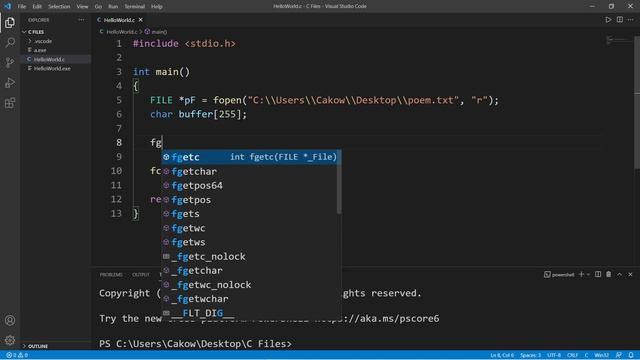Open the Edit menu
This screenshot has height=360, width=640.
click(37, 7)
